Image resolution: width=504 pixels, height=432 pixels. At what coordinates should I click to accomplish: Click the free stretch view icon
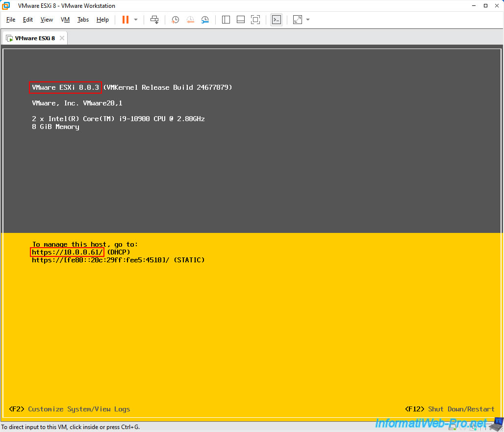pyautogui.click(x=298, y=20)
